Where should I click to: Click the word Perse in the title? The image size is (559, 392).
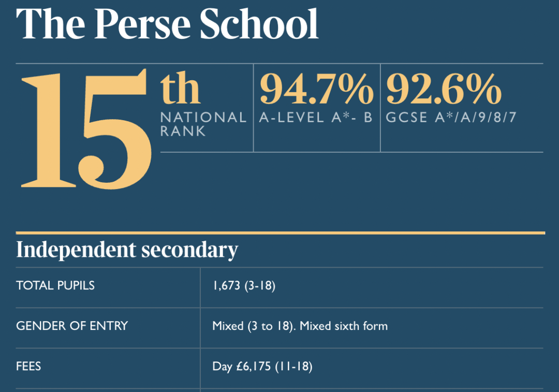[142, 24]
